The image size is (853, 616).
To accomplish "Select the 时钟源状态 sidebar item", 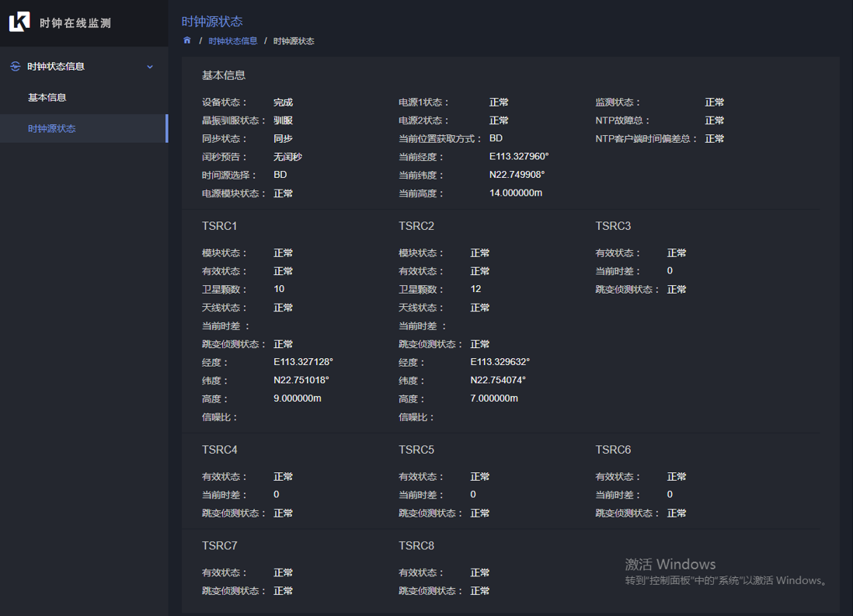I will coord(52,129).
